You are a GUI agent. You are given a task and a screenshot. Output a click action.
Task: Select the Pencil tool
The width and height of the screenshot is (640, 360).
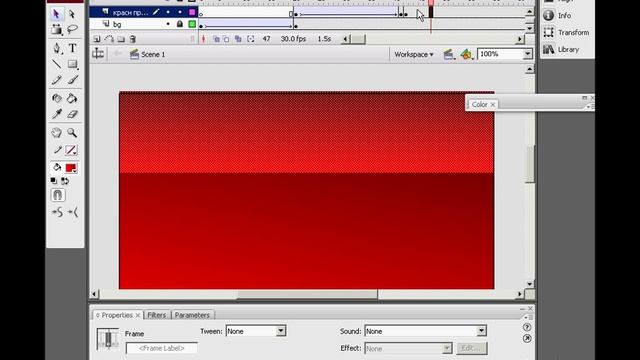click(x=56, y=80)
